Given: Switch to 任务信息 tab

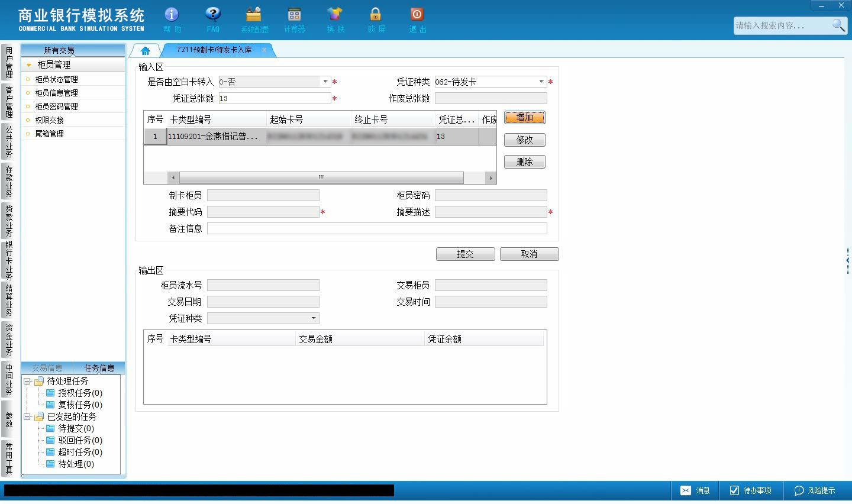Looking at the screenshot, I should [x=99, y=368].
